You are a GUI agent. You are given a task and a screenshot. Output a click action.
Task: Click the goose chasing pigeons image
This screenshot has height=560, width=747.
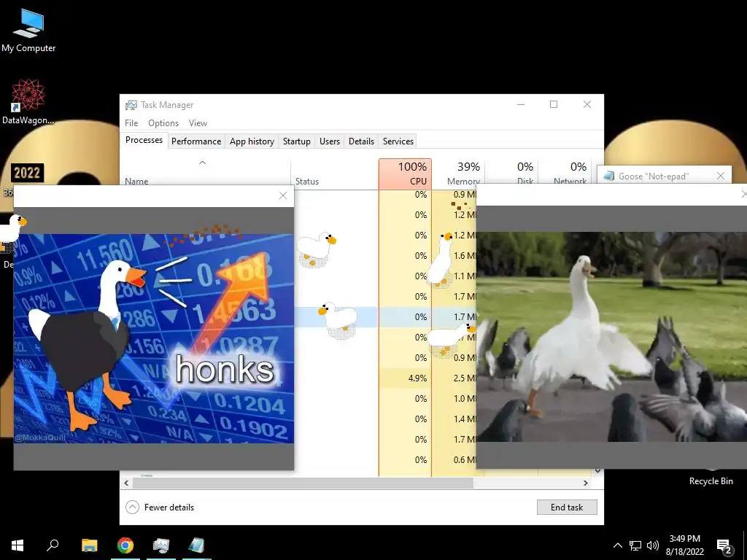[x=612, y=337]
